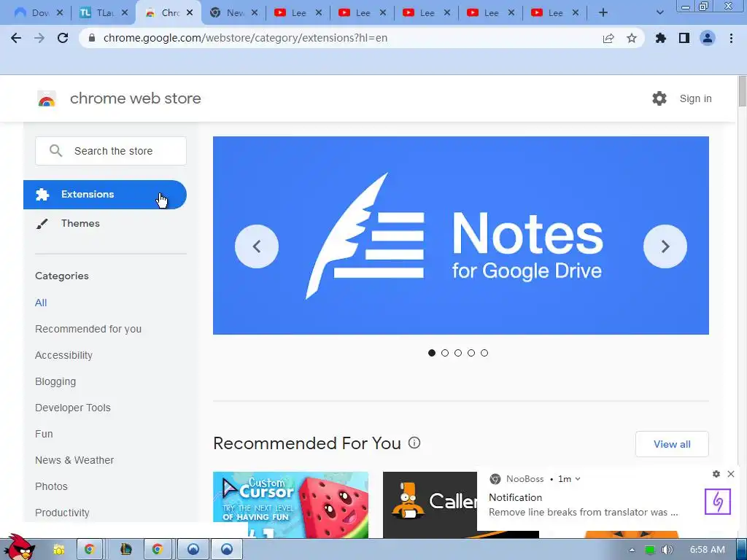747x560 pixels.
Task: Open web store settings gear
Action: coord(659,98)
